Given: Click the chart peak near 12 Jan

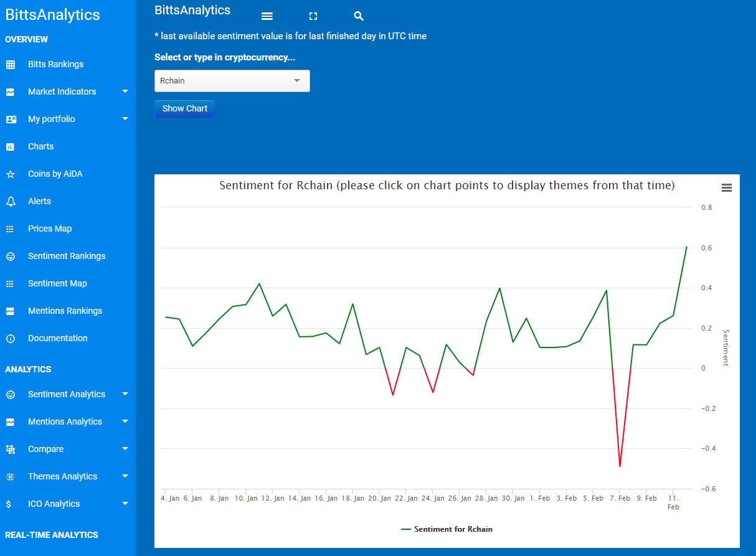Looking at the screenshot, I should point(259,283).
